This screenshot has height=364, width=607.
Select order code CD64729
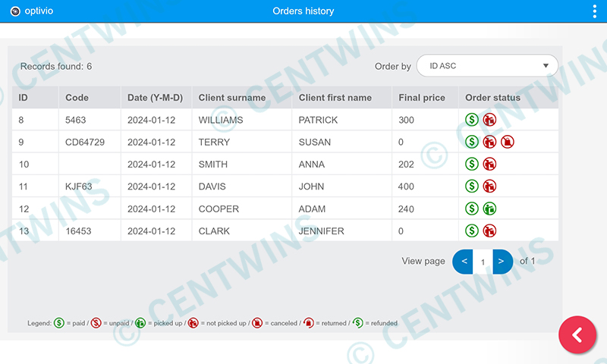85,142
